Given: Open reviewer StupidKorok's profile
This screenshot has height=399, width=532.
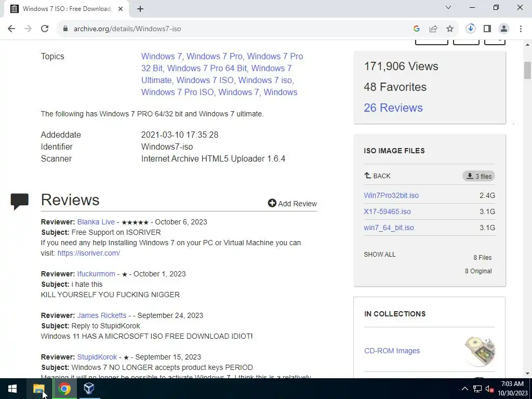Looking at the screenshot, I should pos(97,357).
